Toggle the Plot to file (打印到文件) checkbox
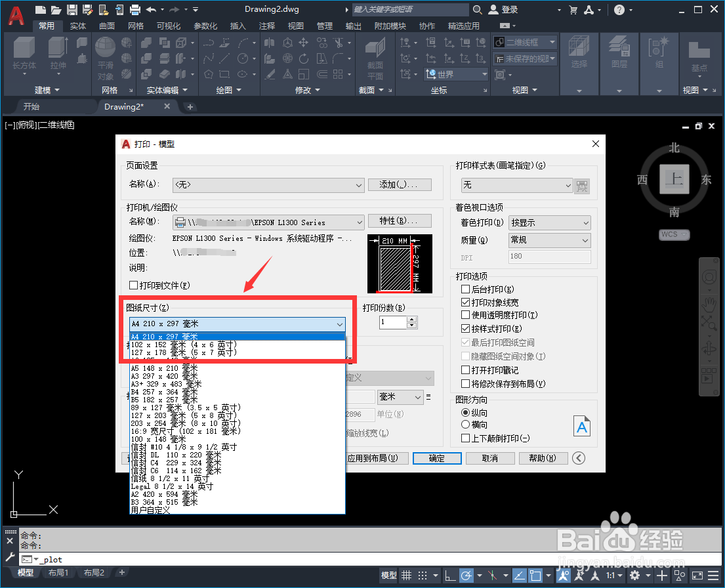This screenshot has height=588, width=725. pyautogui.click(x=134, y=285)
